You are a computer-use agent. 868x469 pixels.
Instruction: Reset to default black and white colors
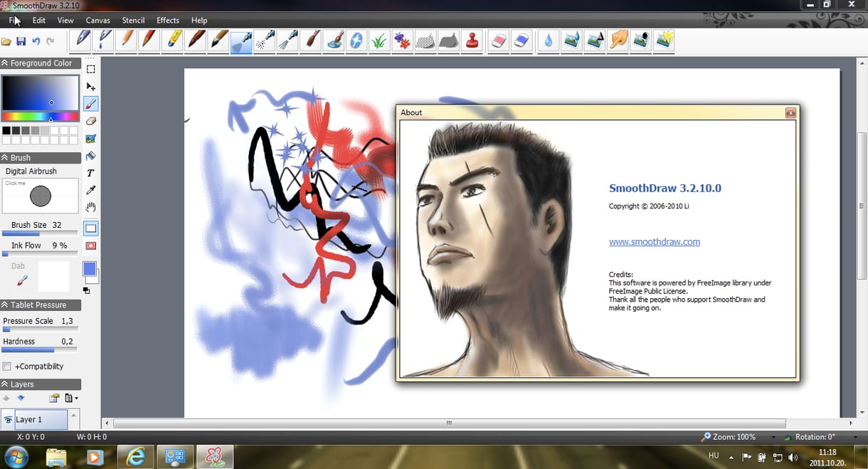pyautogui.click(x=87, y=290)
